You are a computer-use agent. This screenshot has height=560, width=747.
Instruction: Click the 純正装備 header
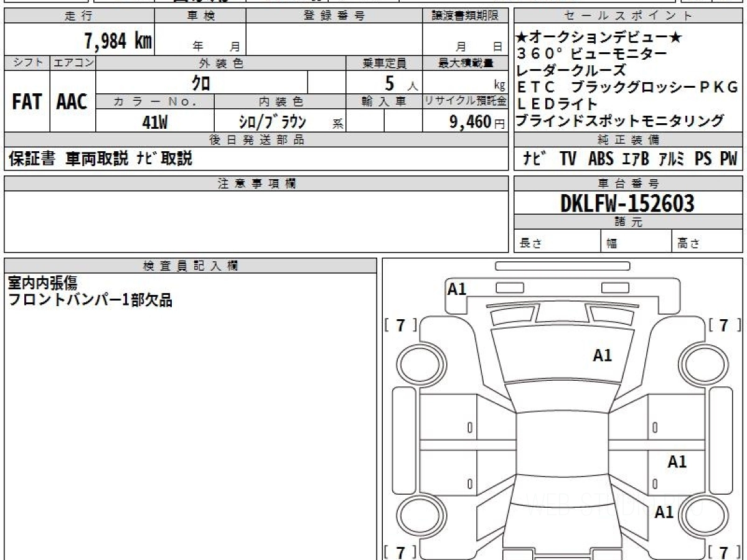[628, 140]
